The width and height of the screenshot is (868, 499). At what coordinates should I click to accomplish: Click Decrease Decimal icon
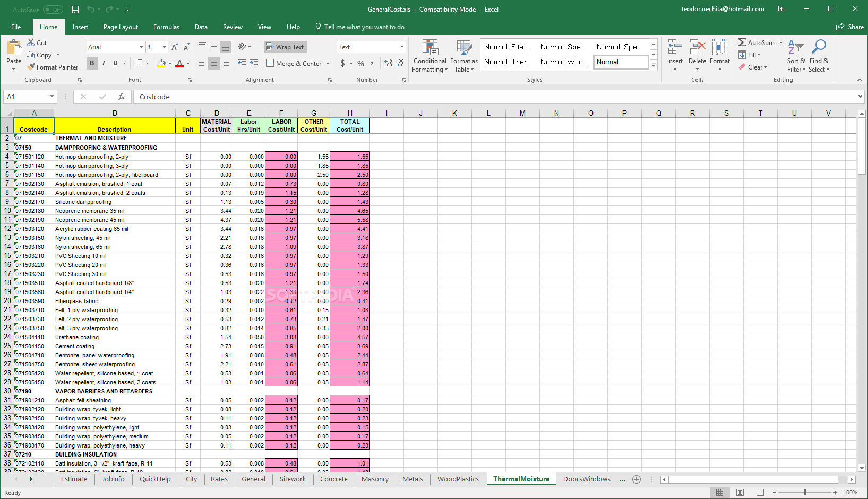[400, 63]
